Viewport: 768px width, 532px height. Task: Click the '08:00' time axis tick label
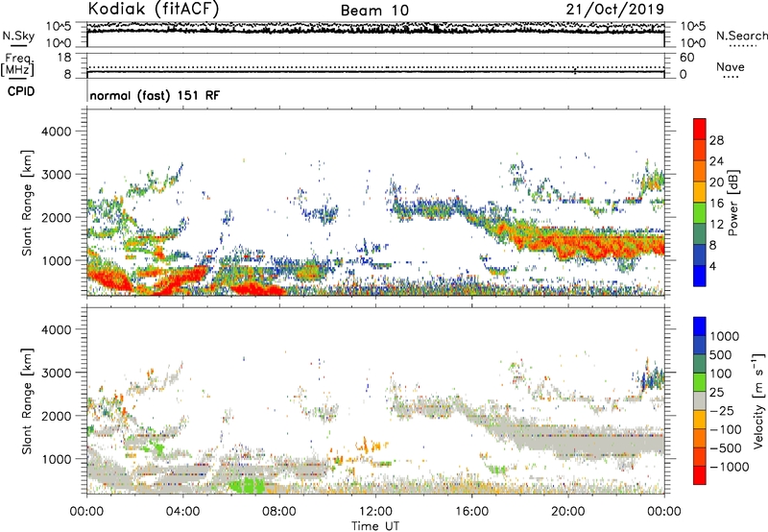coord(279,512)
